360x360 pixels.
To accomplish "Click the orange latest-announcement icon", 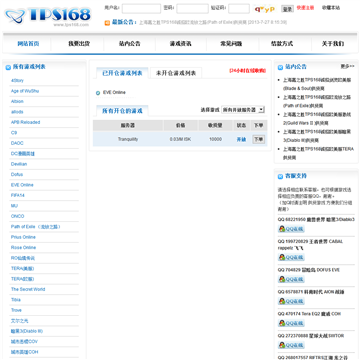I will (x=107, y=23).
